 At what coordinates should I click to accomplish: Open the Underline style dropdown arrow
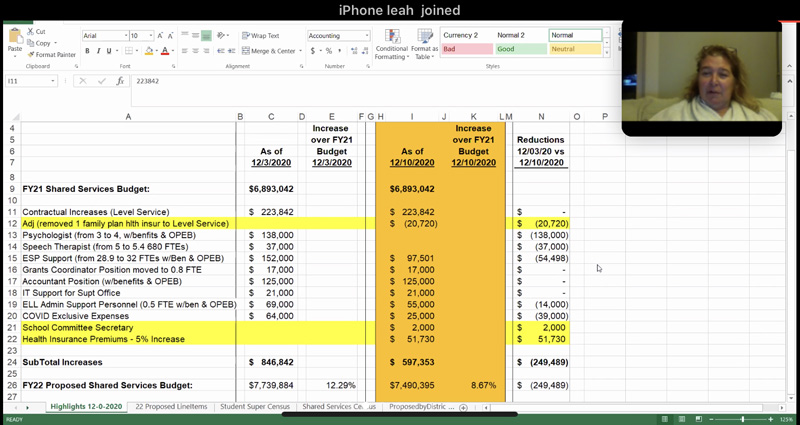pos(117,51)
